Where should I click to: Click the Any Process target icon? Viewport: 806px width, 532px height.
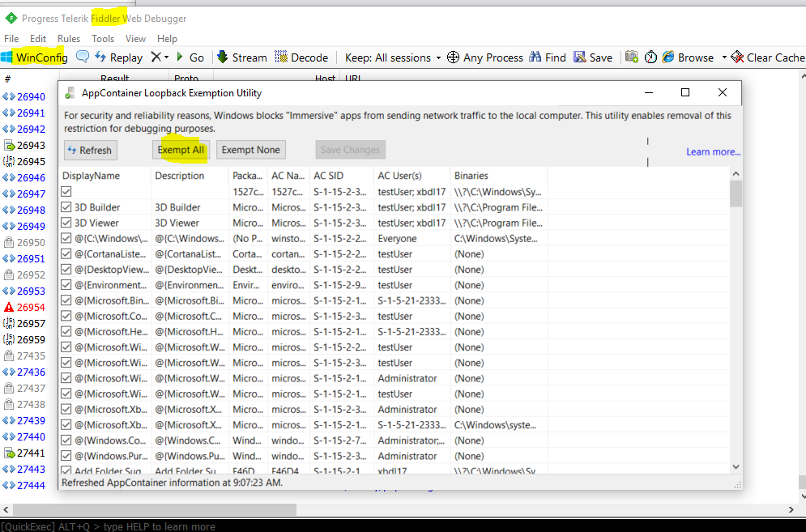pyautogui.click(x=454, y=57)
